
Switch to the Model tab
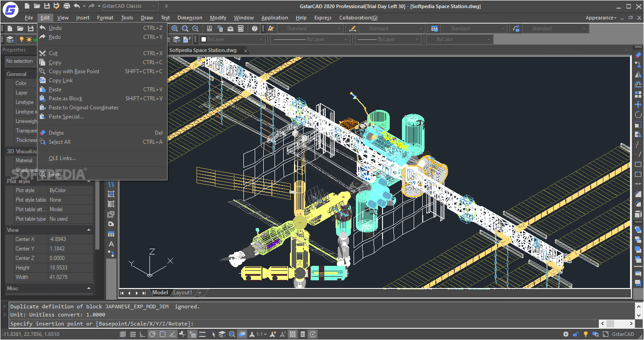tap(160, 293)
